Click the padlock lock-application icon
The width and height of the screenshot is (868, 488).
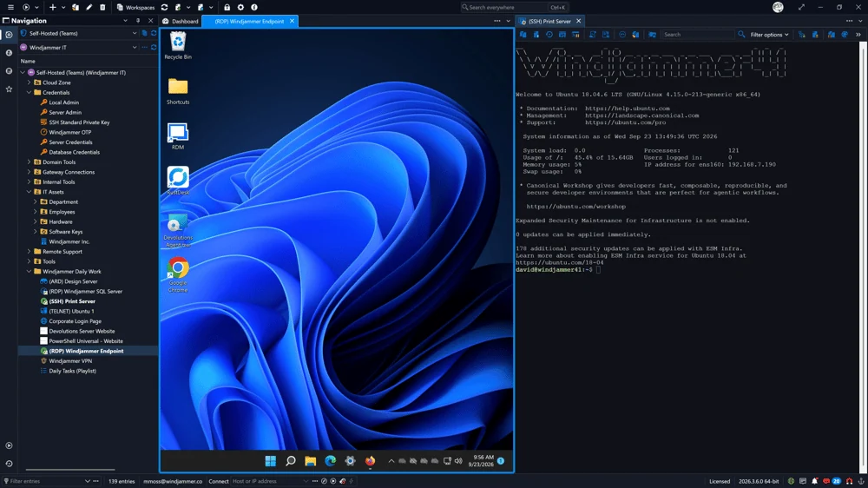coord(227,7)
